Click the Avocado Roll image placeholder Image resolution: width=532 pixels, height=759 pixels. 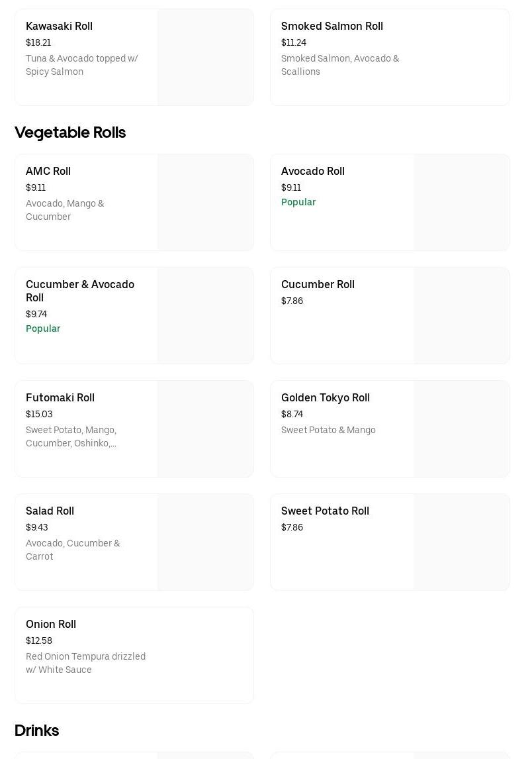(x=461, y=203)
